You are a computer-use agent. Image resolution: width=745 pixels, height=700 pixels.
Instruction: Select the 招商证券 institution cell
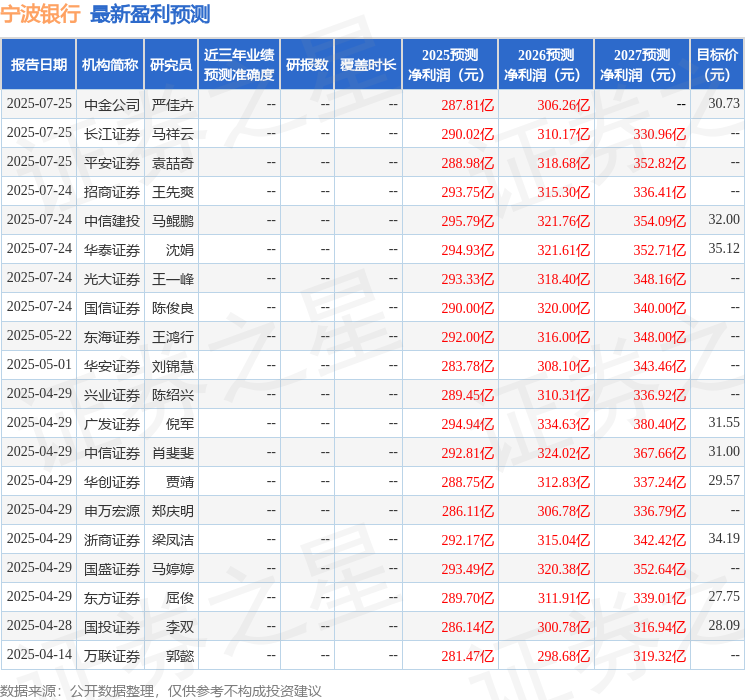(112, 192)
